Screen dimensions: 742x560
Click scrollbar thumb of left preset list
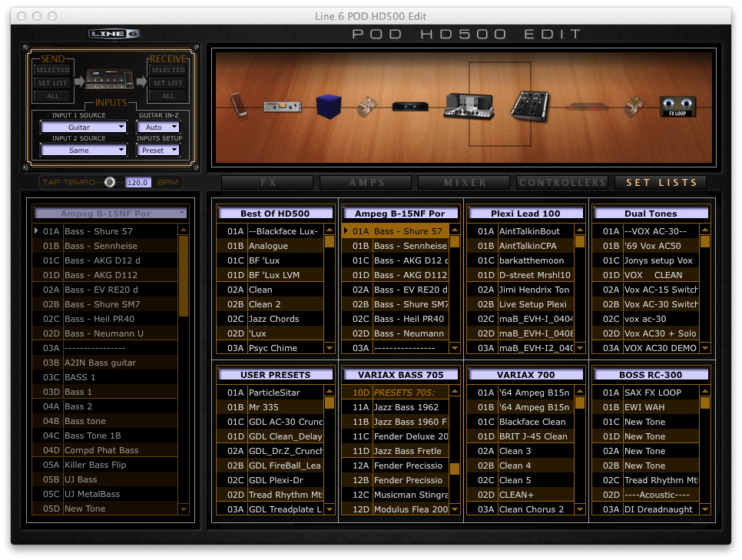click(x=184, y=276)
